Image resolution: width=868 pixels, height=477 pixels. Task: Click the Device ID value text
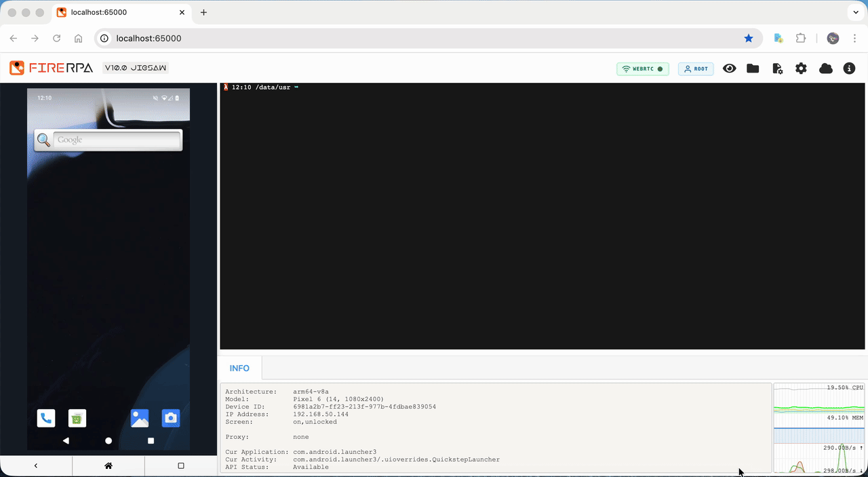tap(364, 406)
